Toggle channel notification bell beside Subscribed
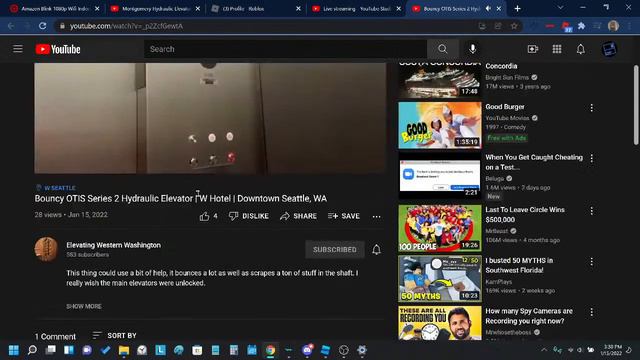The image size is (640, 360). [x=376, y=249]
